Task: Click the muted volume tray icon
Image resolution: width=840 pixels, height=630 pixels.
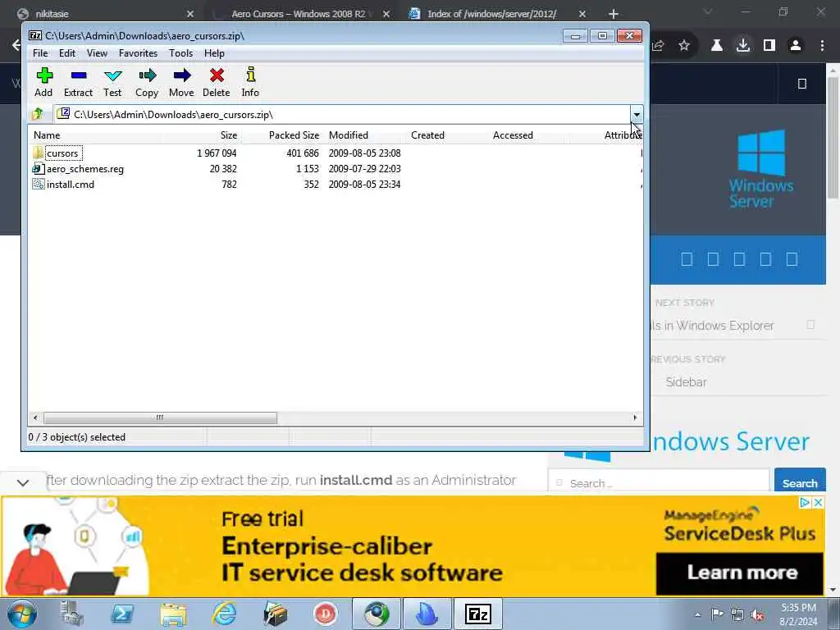Action: click(x=757, y=615)
